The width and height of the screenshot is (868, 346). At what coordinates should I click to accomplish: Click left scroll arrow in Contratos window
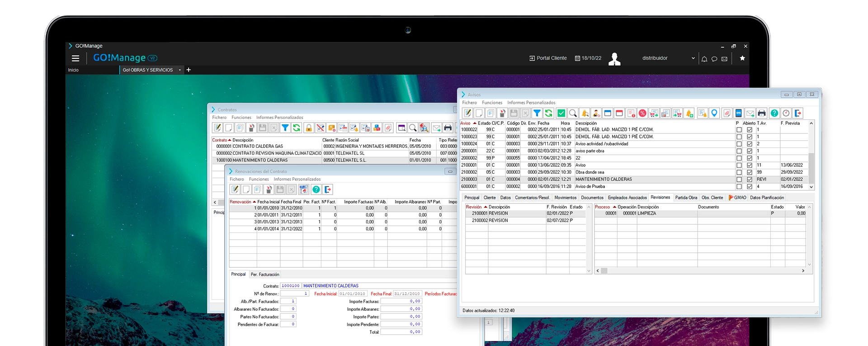coord(215,202)
